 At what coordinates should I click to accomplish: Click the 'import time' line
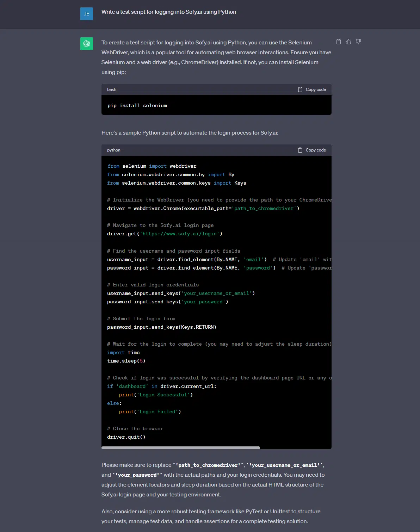pos(123,353)
